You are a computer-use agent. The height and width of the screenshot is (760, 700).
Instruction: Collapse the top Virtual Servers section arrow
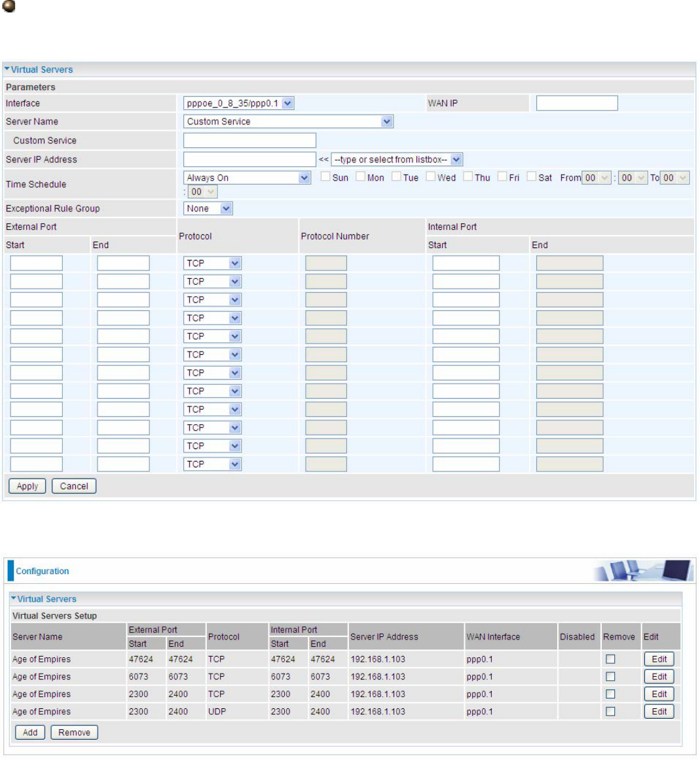7,69
